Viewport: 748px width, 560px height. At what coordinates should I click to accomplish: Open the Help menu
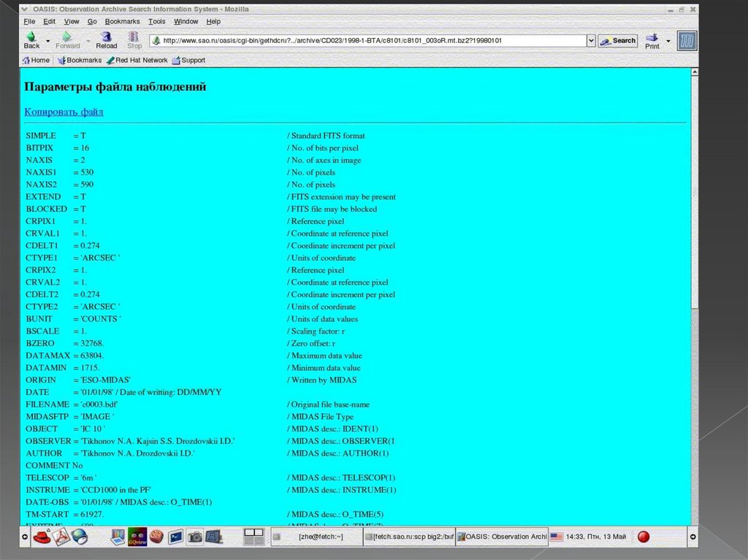(x=213, y=21)
